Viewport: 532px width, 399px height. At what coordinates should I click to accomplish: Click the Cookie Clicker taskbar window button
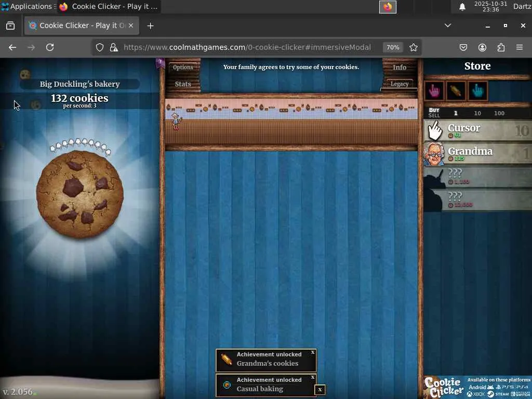[x=109, y=6]
